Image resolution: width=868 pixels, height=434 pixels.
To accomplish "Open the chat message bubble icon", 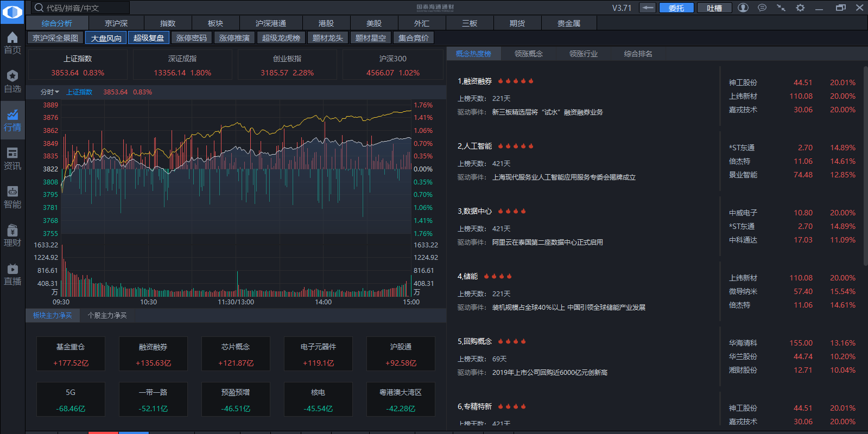I will [762, 8].
